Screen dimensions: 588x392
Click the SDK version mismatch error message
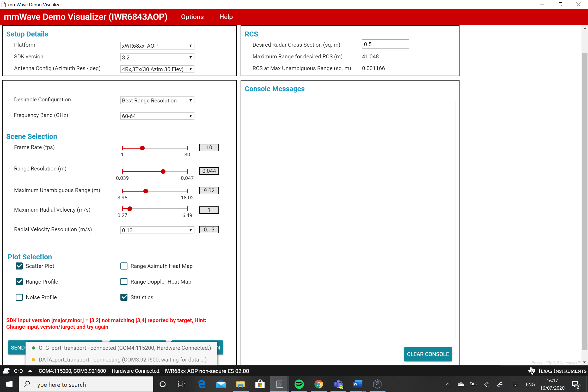click(106, 323)
